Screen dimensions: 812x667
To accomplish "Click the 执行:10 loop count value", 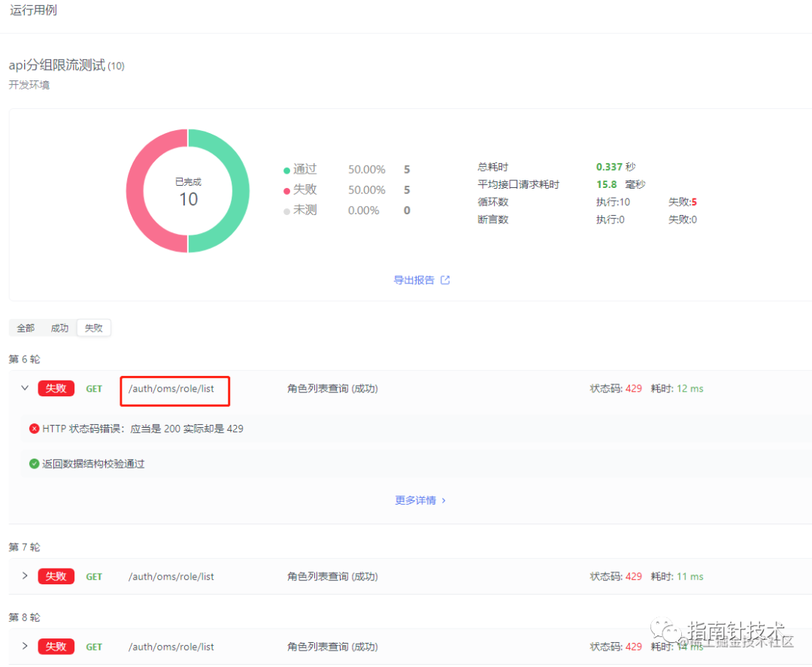I will (614, 202).
